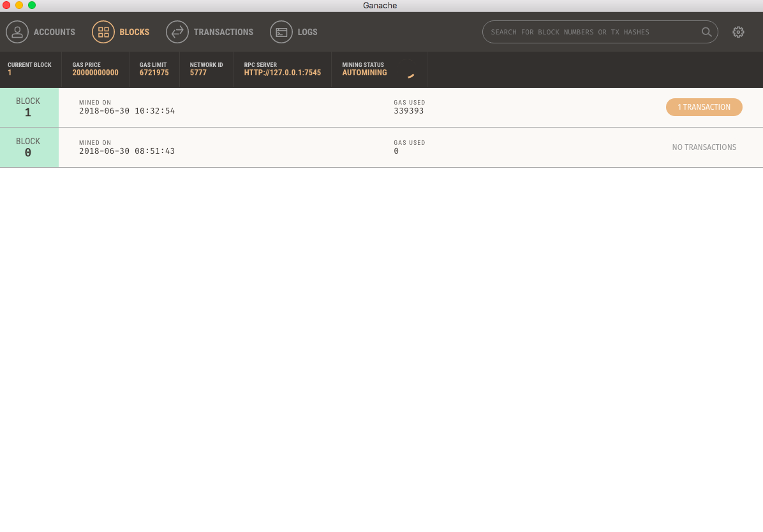Open Block 0 row tile
763x532 pixels.
(x=29, y=147)
